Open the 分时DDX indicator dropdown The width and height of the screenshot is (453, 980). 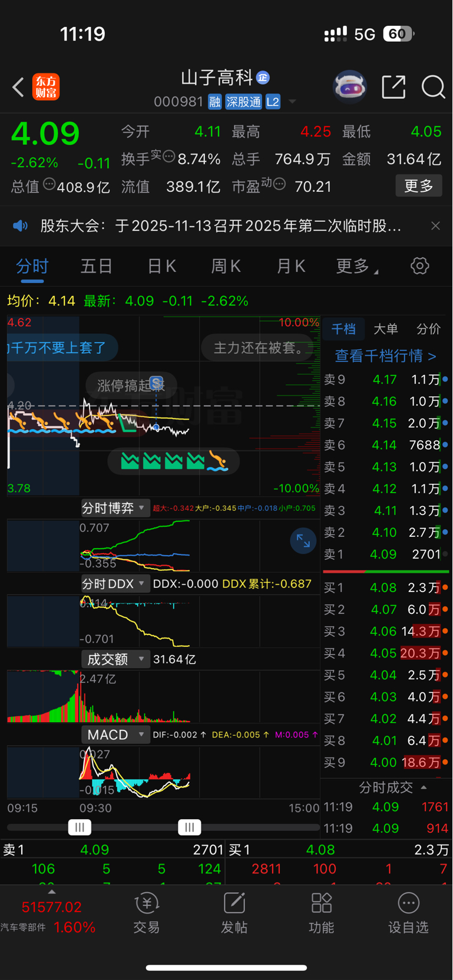(x=114, y=584)
